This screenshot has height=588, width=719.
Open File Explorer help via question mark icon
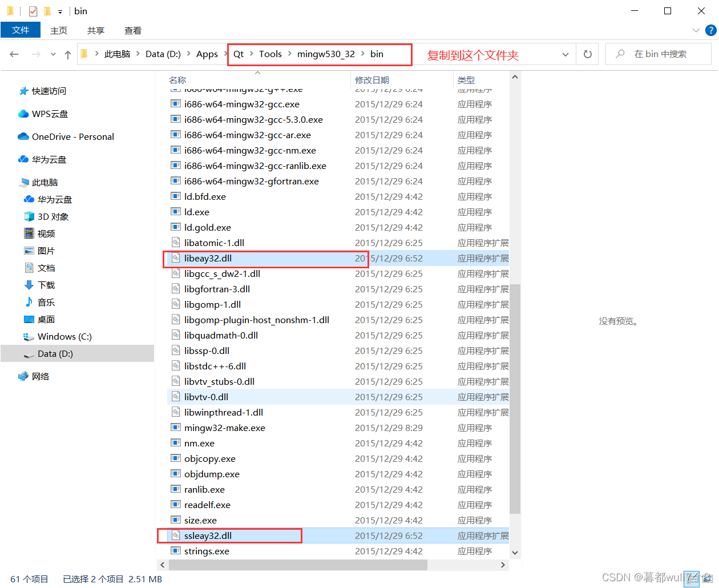pos(711,30)
